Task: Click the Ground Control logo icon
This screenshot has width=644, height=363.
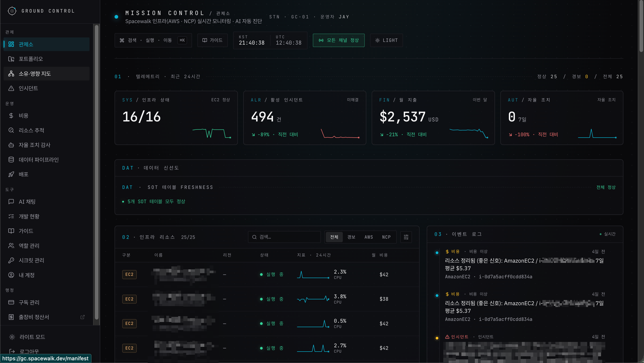Action: pos(12,11)
